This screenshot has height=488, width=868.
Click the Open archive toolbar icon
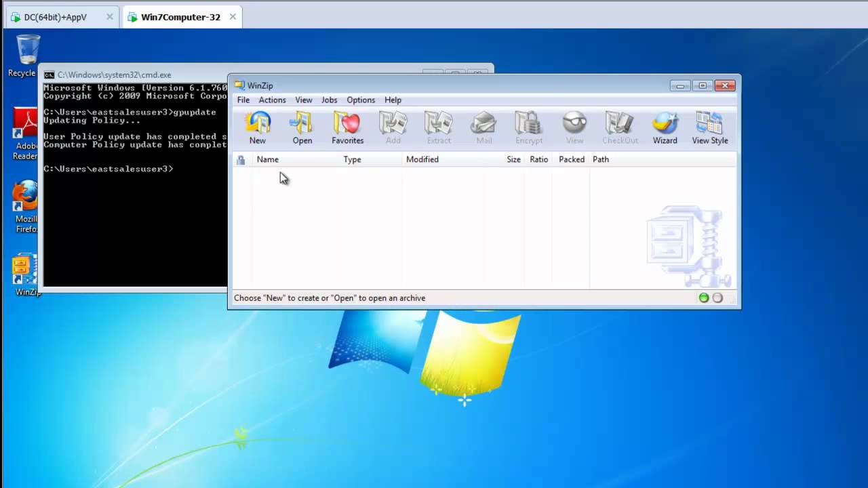point(302,128)
